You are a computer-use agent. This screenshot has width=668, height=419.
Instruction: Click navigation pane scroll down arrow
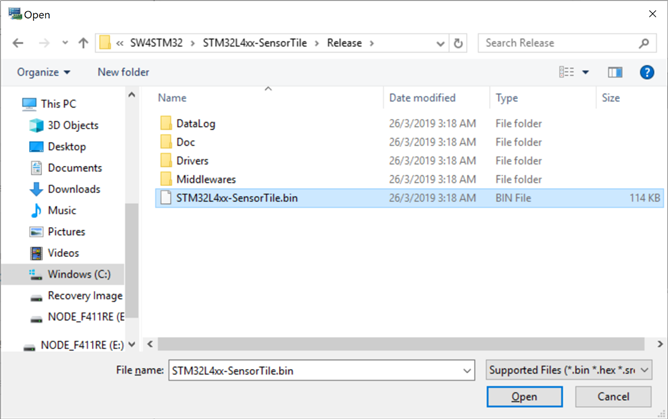point(132,345)
